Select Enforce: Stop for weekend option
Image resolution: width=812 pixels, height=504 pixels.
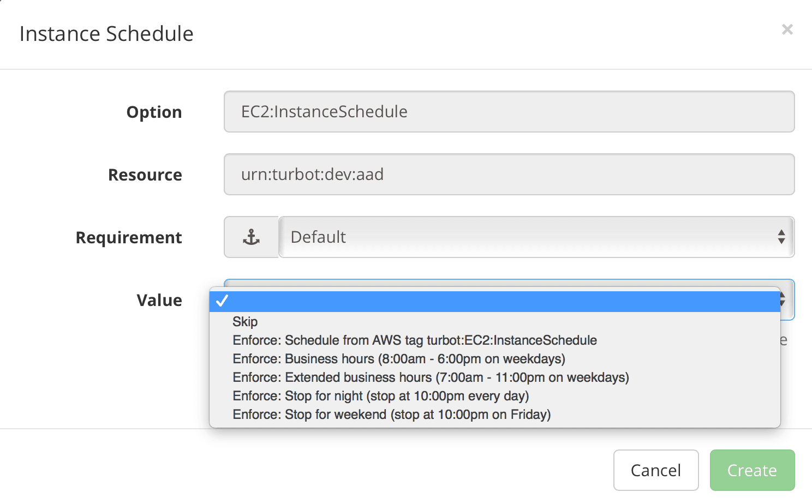click(495, 415)
